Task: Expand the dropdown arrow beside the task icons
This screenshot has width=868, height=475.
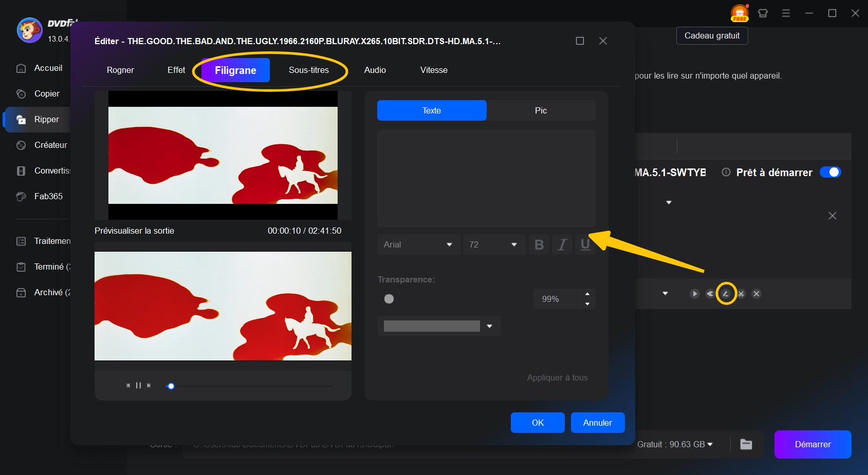Action: click(x=665, y=294)
